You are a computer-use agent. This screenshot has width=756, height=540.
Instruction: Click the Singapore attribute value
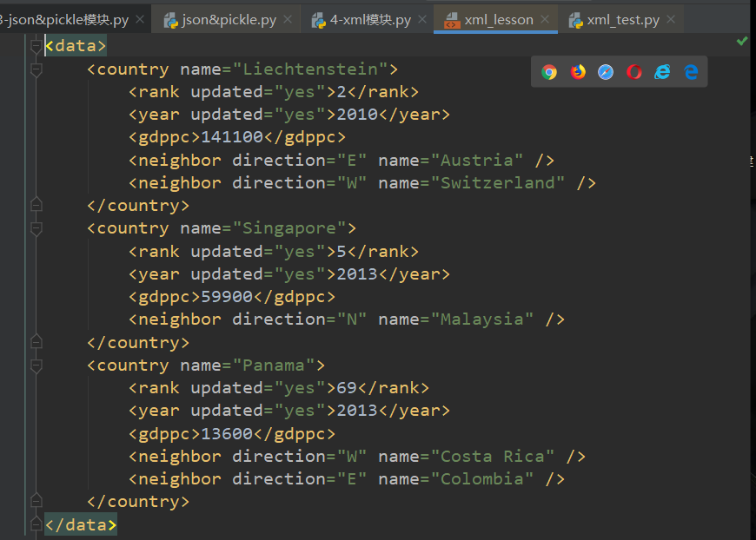(289, 228)
